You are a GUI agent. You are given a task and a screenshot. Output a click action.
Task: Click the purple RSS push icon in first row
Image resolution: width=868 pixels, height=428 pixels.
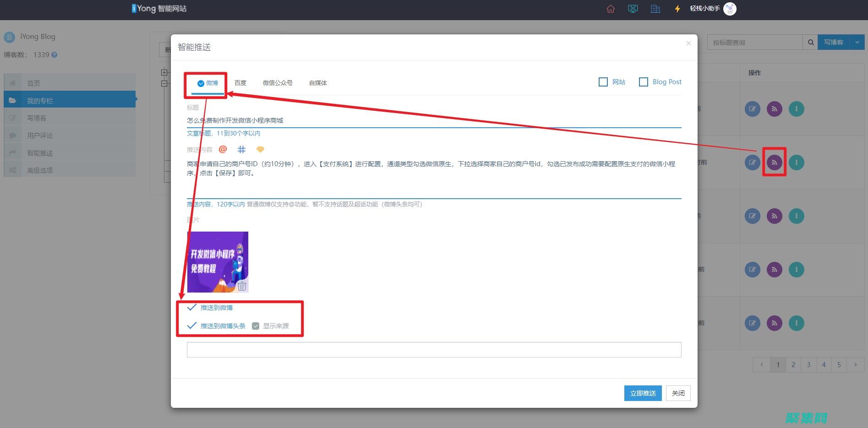coord(774,109)
